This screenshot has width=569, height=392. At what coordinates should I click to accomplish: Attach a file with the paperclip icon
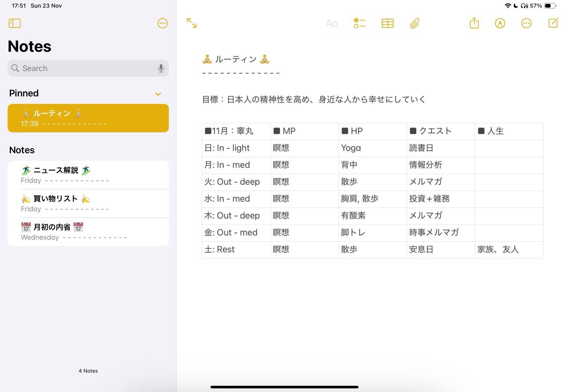click(415, 24)
